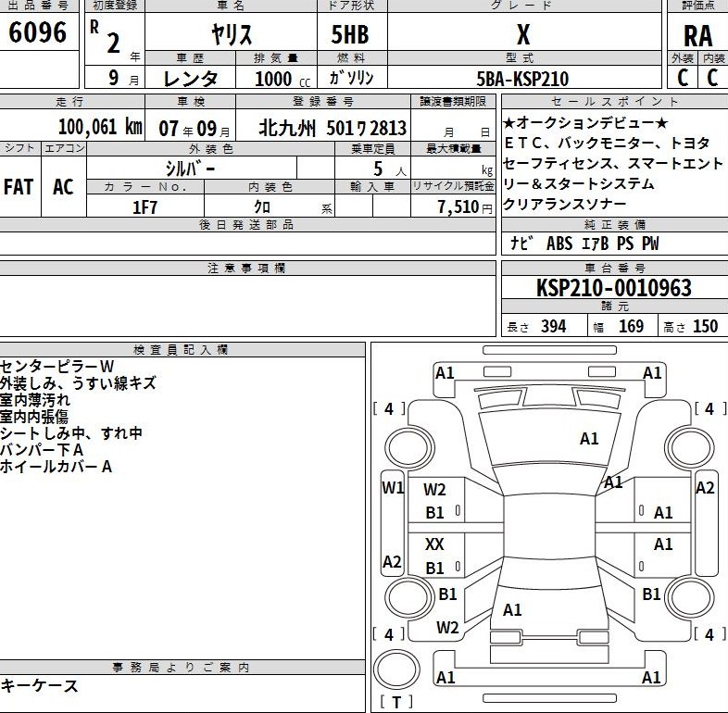The image size is (728, 713).
Task: Select exterior color シルバー
Action: click(191, 168)
